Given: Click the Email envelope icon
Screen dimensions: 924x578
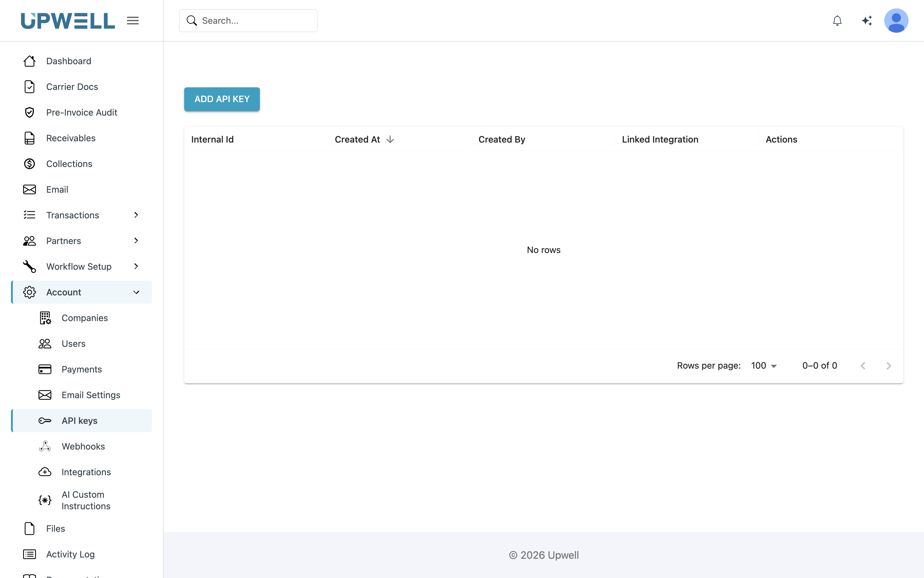Looking at the screenshot, I should pyautogui.click(x=30, y=189).
